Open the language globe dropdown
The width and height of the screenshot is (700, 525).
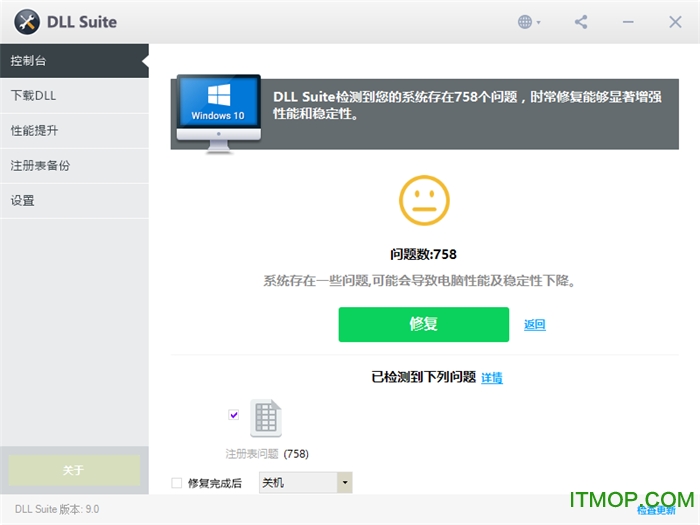[529, 22]
